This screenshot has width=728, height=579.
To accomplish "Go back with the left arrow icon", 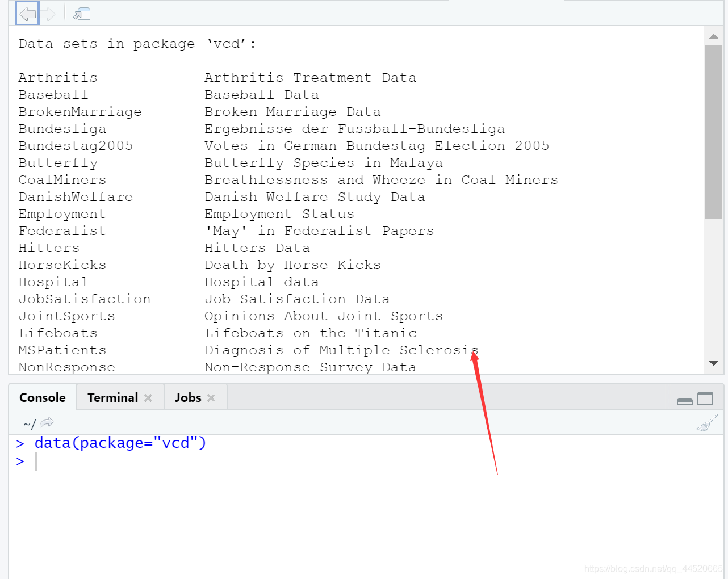I will pos(27,14).
